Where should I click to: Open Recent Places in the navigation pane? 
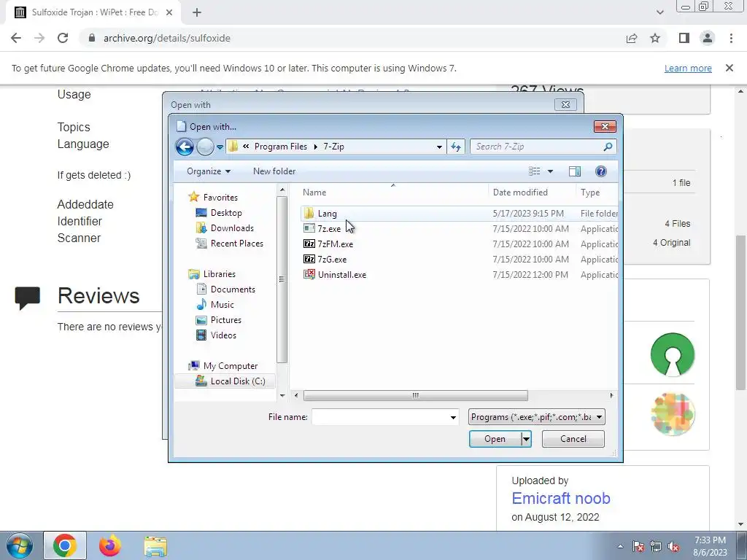237,244
